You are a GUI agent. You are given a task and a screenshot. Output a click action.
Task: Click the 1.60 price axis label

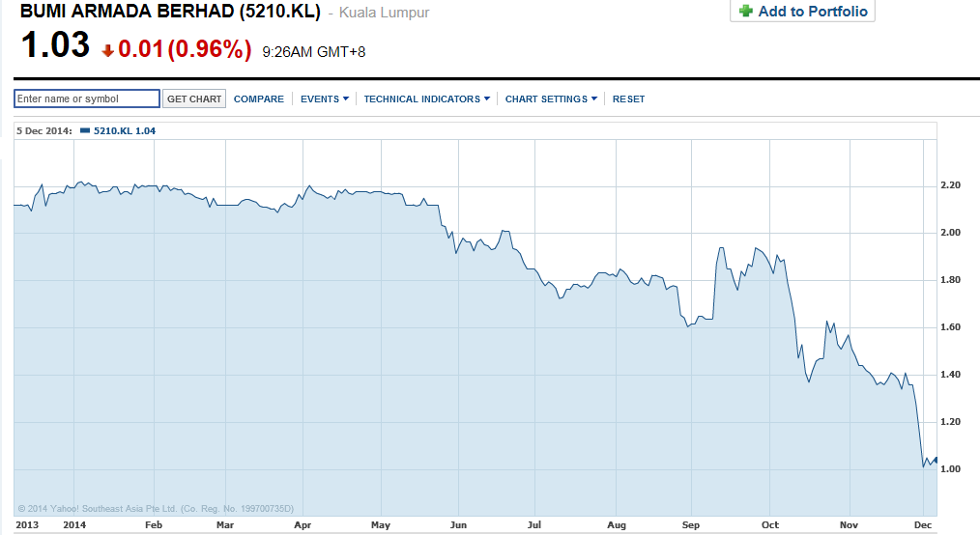pos(950,327)
